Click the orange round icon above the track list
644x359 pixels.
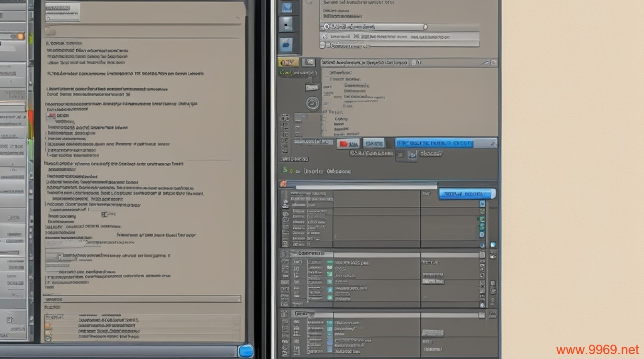pos(283,184)
